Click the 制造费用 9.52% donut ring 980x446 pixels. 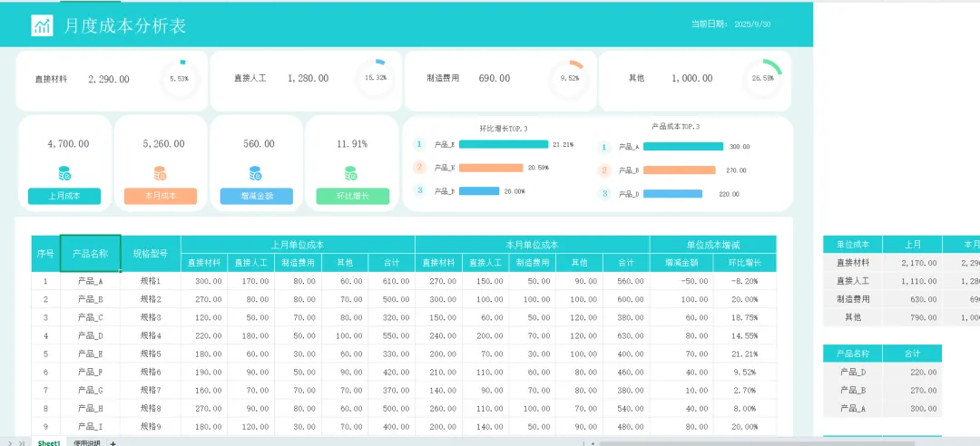click(569, 79)
